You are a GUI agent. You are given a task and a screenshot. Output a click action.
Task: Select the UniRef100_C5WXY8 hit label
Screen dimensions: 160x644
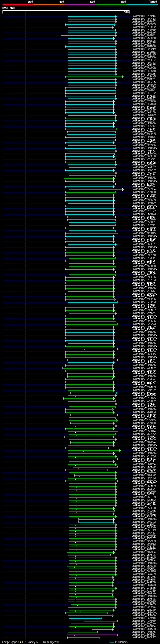click(143, 68)
